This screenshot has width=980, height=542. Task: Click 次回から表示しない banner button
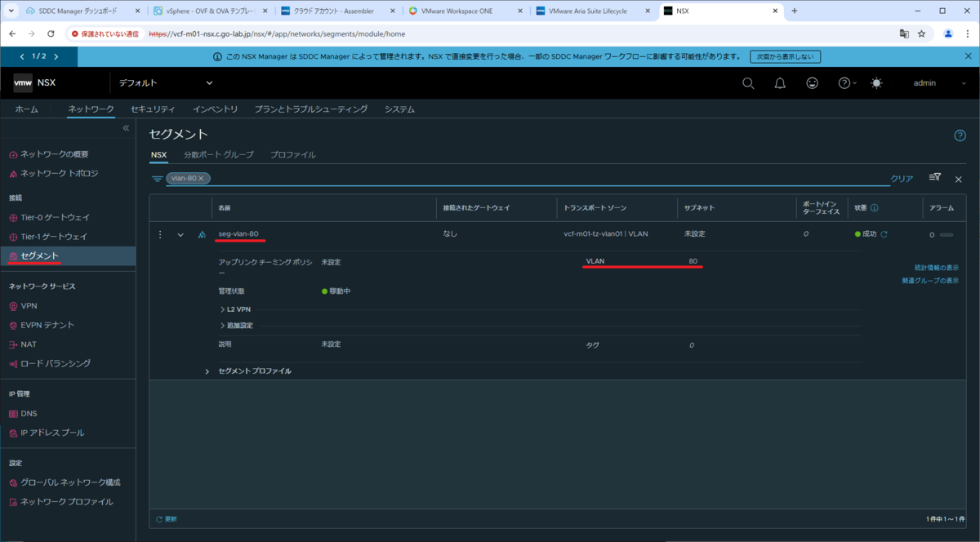click(785, 57)
